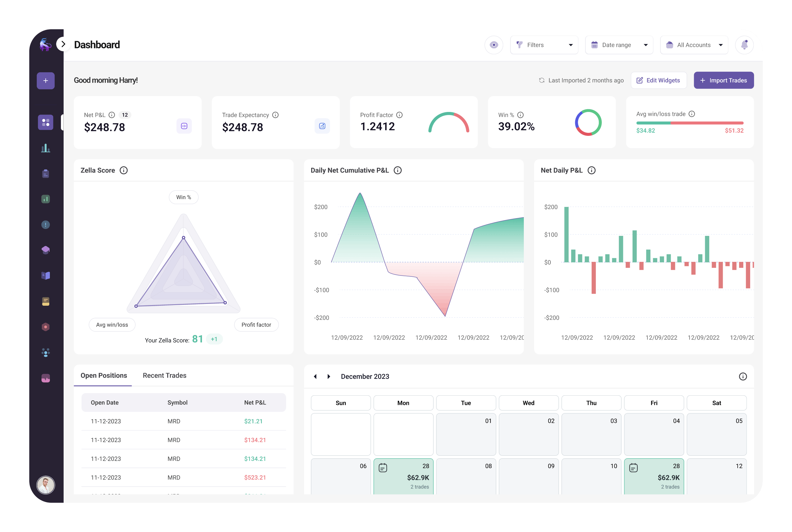Open the notebook book sidebar icon

[45, 276]
